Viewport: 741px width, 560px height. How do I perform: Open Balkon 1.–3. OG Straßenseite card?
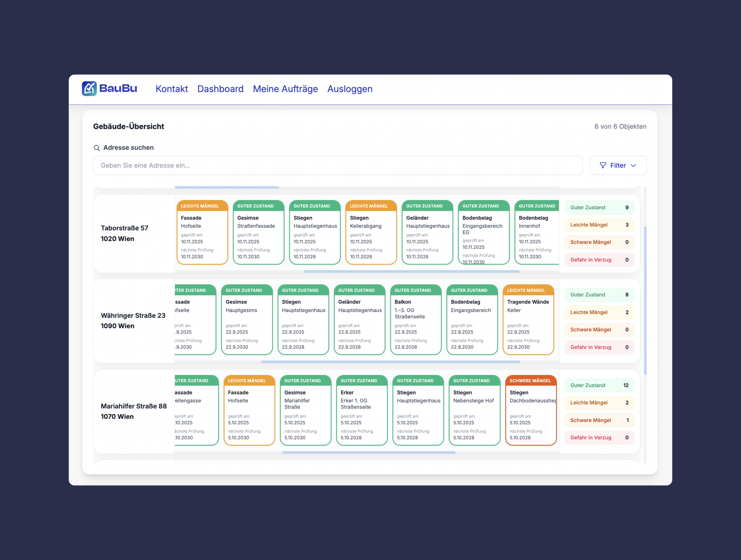tap(416, 320)
